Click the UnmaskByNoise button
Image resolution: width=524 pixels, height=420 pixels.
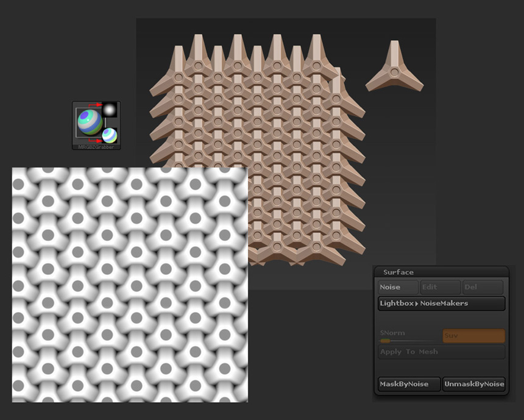pos(473,384)
